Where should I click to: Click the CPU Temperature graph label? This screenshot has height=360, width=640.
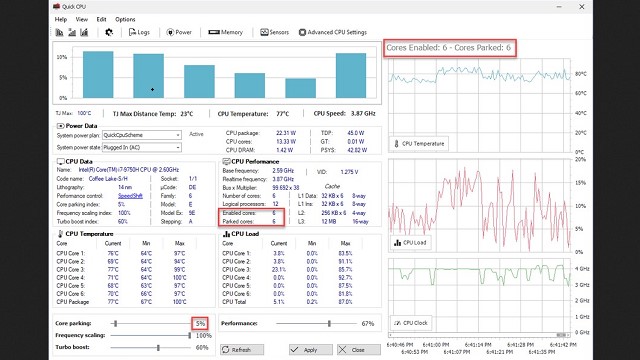(x=419, y=144)
